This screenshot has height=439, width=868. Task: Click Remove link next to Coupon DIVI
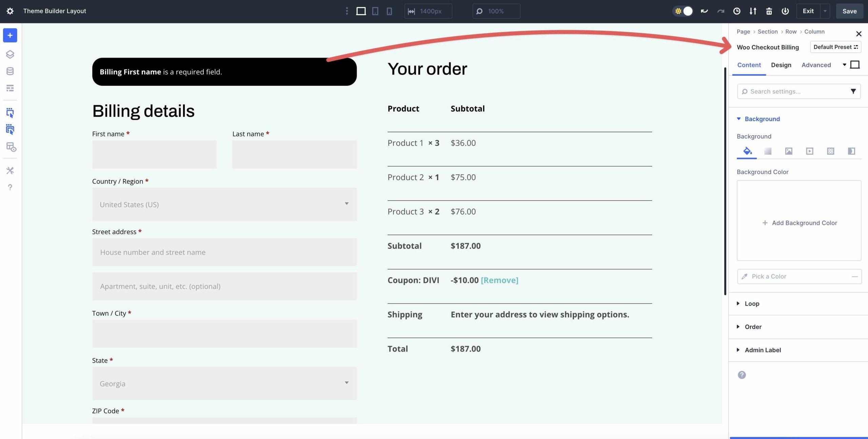(x=499, y=280)
